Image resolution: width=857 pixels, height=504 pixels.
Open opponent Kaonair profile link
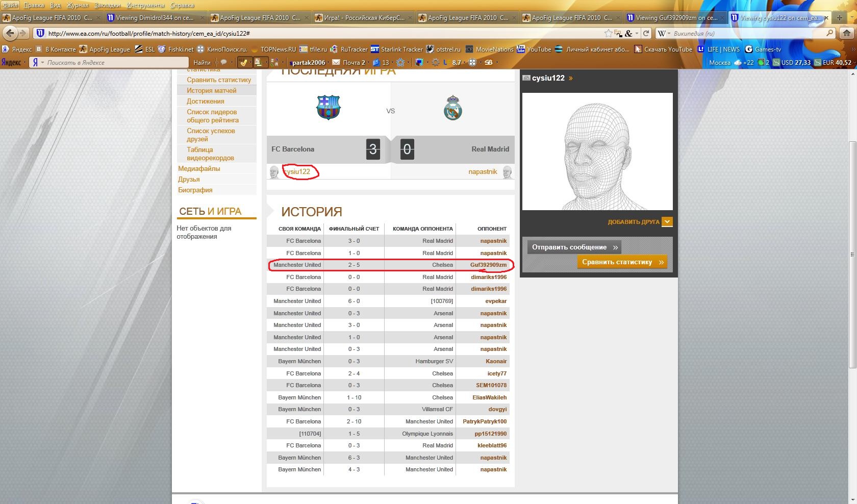(x=496, y=361)
